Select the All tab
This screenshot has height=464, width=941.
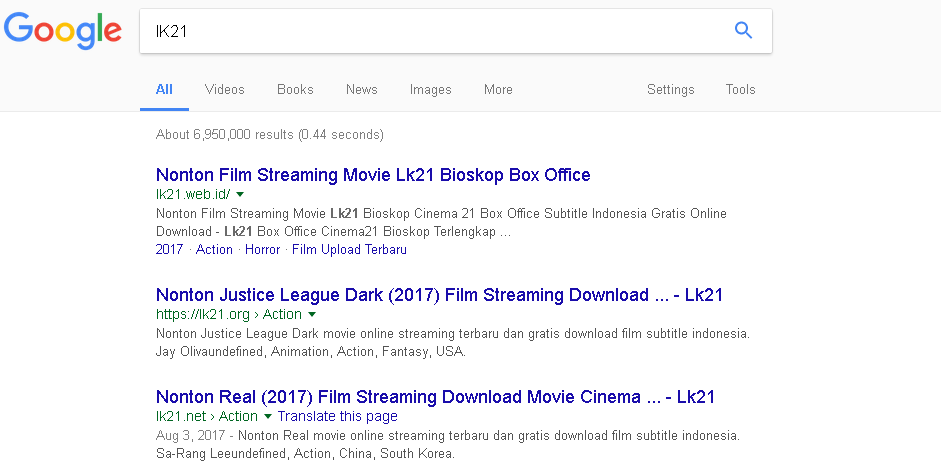click(164, 89)
